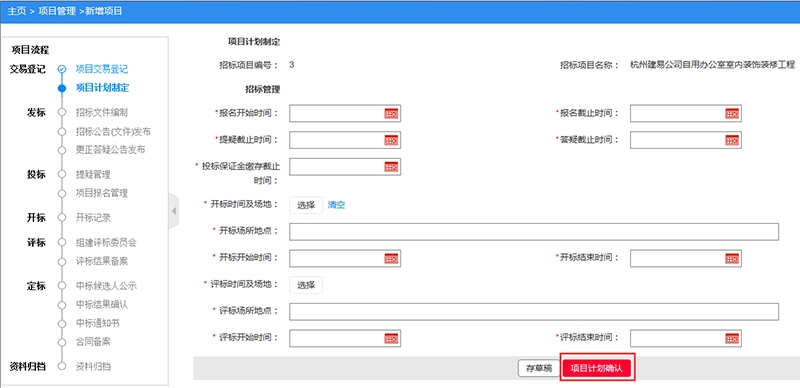
Task: Click 中标通知书 step circle
Action: (x=62, y=324)
